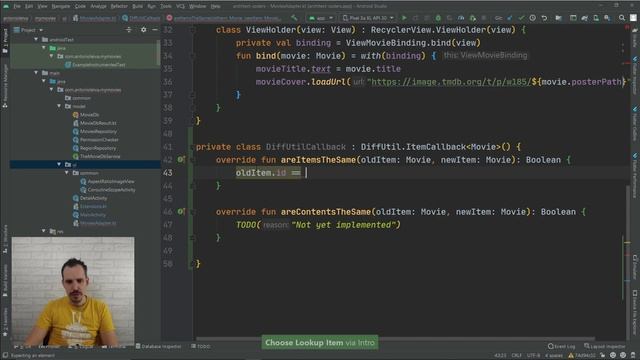Open the Layout Inspector button

click(605, 346)
